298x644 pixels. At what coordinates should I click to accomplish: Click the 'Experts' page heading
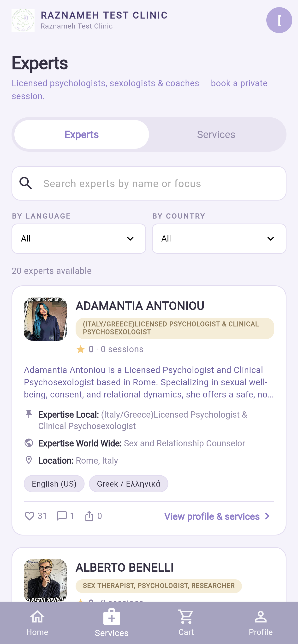(x=40, y=63)
